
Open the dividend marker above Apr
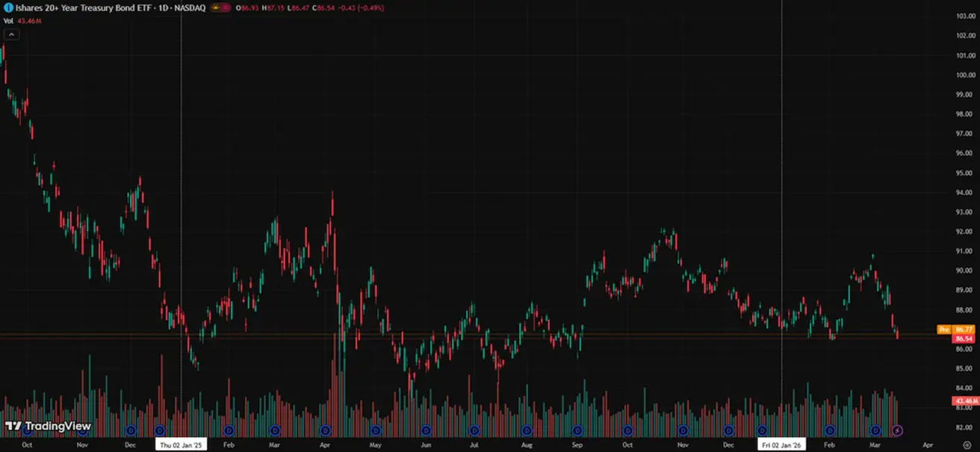tap(325, 430)
